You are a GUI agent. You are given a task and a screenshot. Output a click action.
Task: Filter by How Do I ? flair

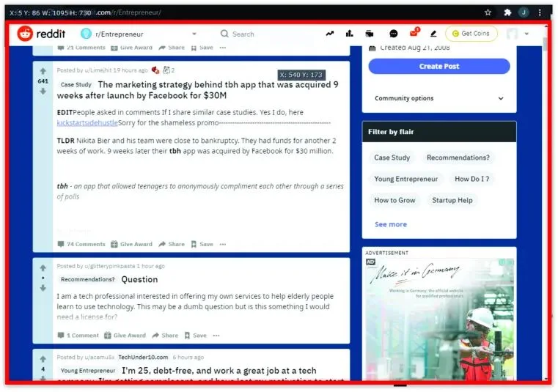point(472,179)
